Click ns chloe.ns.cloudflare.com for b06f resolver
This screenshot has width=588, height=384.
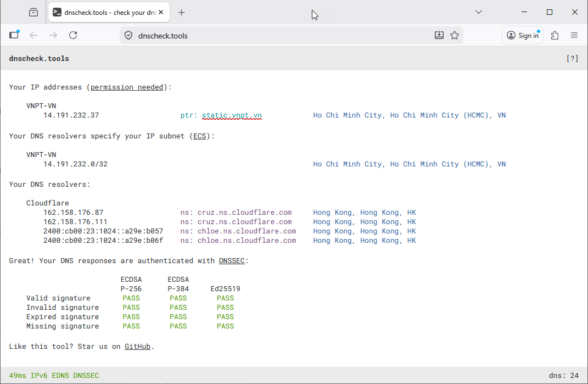pyautogui.click(x=247, y=241)
